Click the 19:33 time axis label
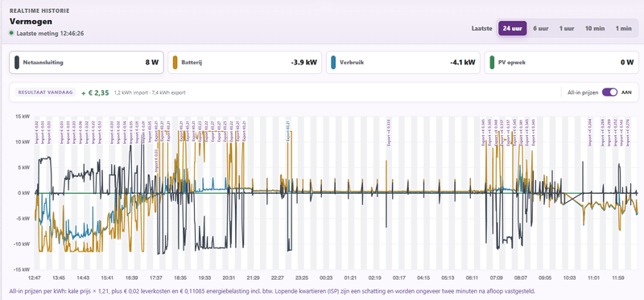This screenshot has width=644, height=300. pos(204,277)
